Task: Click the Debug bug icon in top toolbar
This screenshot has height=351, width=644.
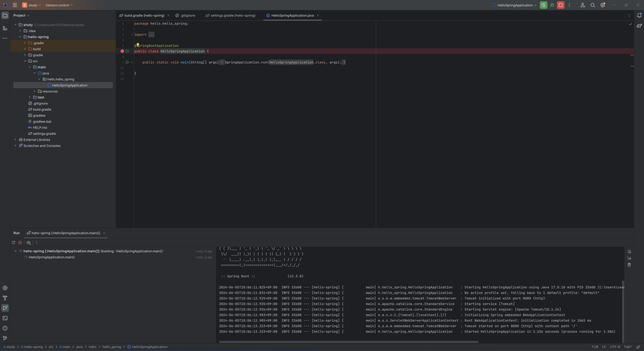Action: coord(552,5)
